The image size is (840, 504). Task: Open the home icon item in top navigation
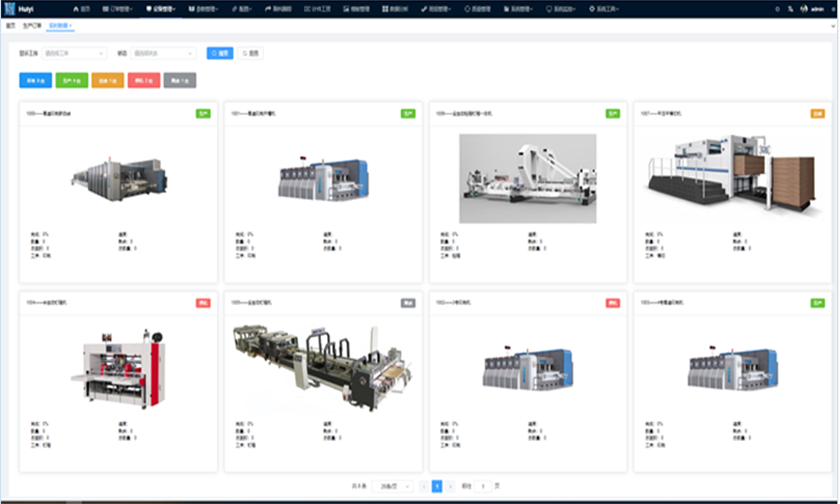(82, 9)
